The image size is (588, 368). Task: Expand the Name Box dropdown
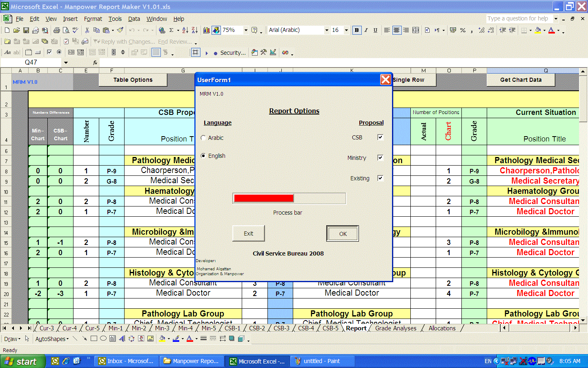click(66, 63)
